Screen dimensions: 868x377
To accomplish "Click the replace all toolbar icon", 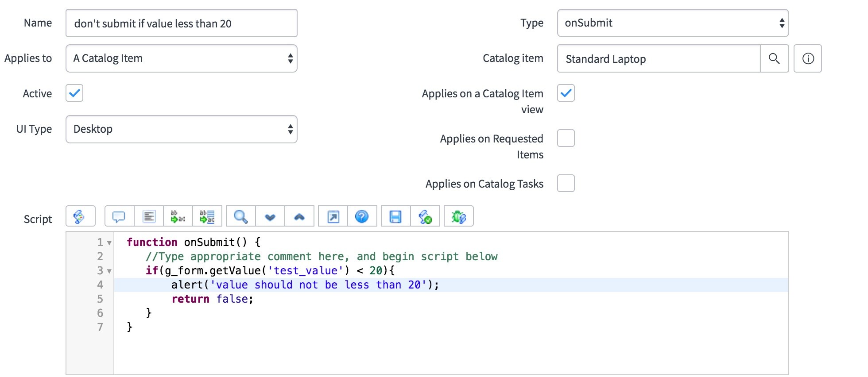I will tap(207, 216).
